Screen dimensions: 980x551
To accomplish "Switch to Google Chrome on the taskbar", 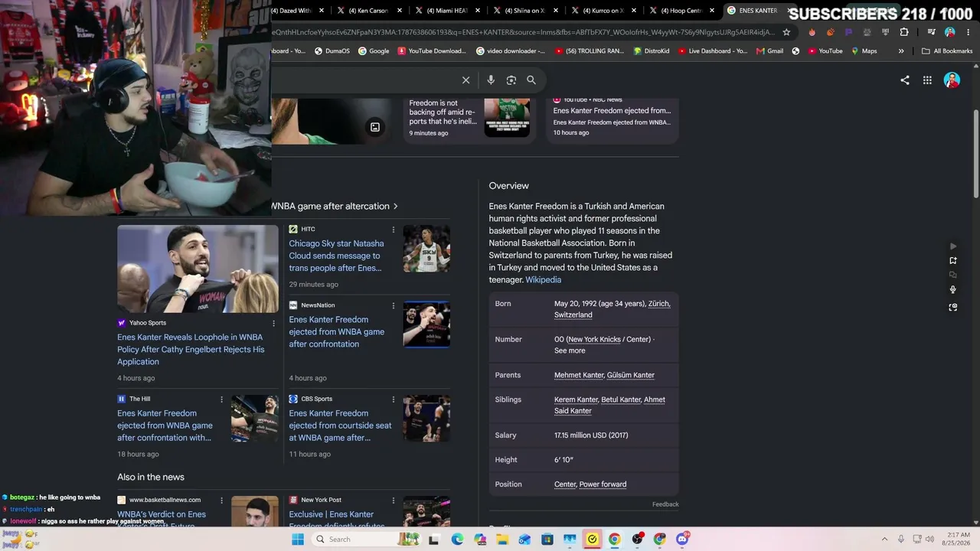I will pos(614,540).
